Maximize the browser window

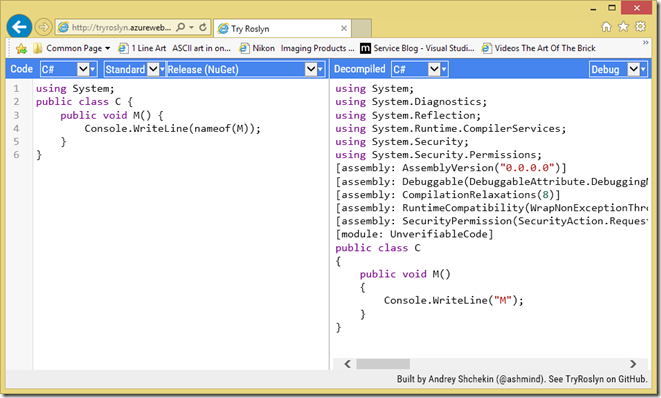612,8
